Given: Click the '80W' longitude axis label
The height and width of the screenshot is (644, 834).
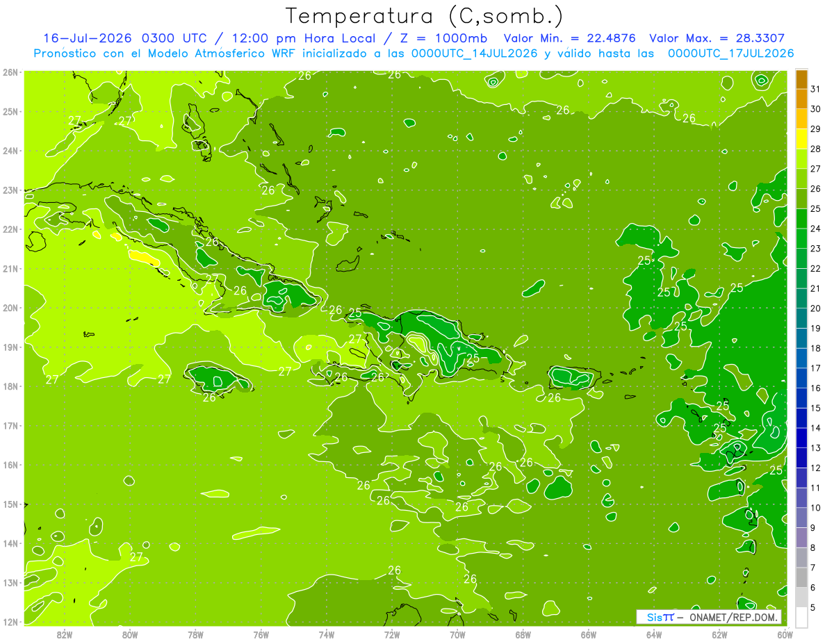Looking at the screenshot, I should click(x=130, y=634).
